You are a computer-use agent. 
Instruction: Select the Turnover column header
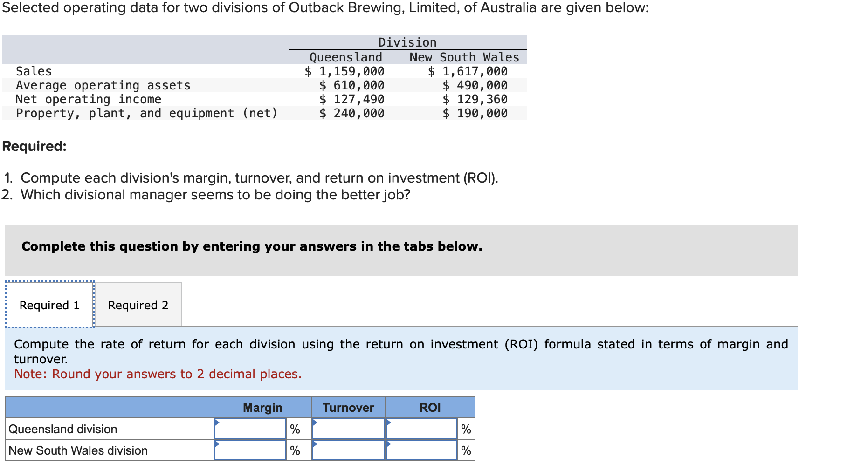348,407
